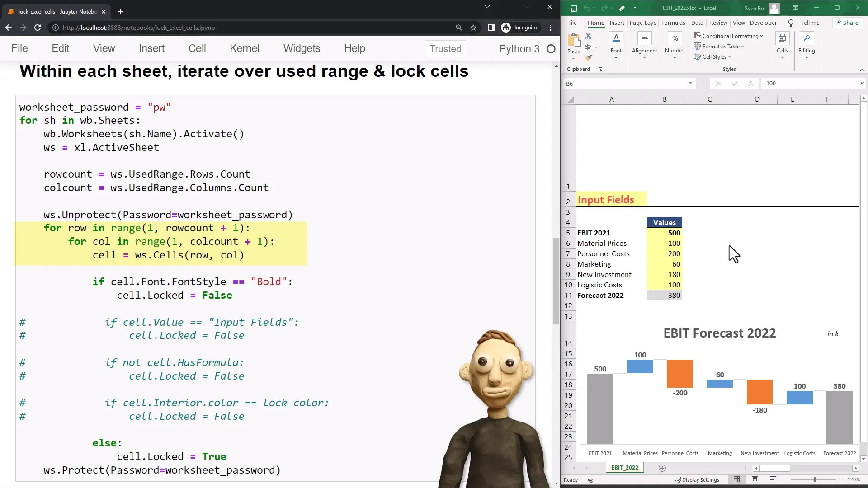Screen dimensions: 868x488
Task: Open the Kernel menu in Jupyter
Action: (x=244, y=48)
